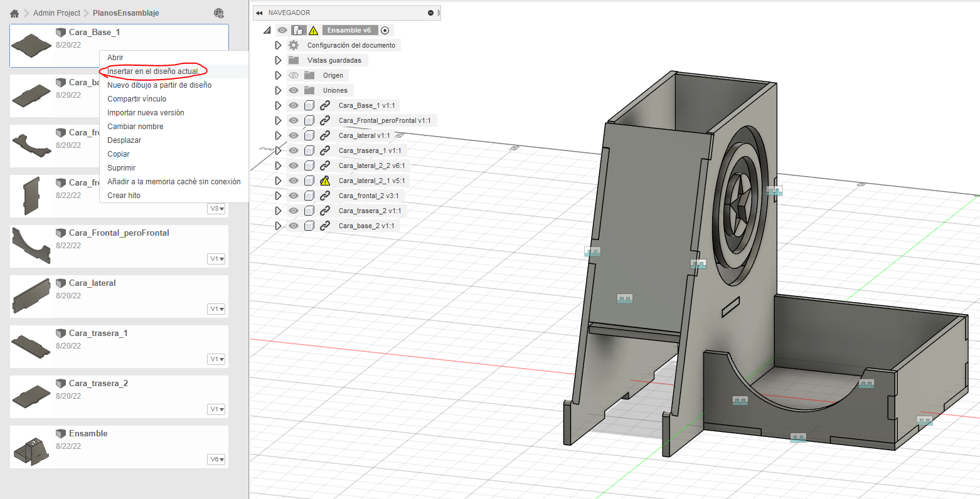Screen dimensions: 980x499
Task: Click the Admin Project breadcrumb link
Action: (x=56, y=13)
